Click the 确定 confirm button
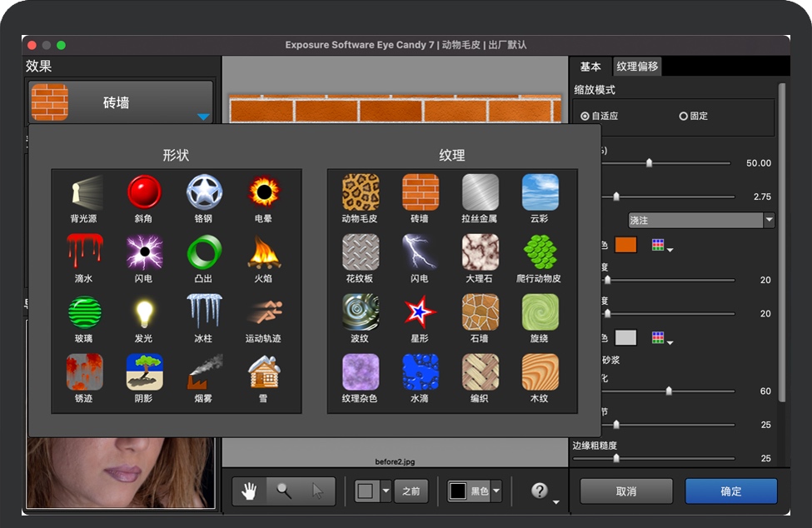The image size is (812, 528). pyautogui.click(x=730, y=491)
